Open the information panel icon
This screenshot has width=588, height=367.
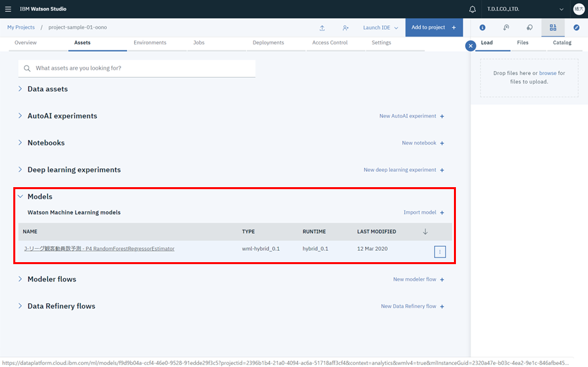click(482, 28)
